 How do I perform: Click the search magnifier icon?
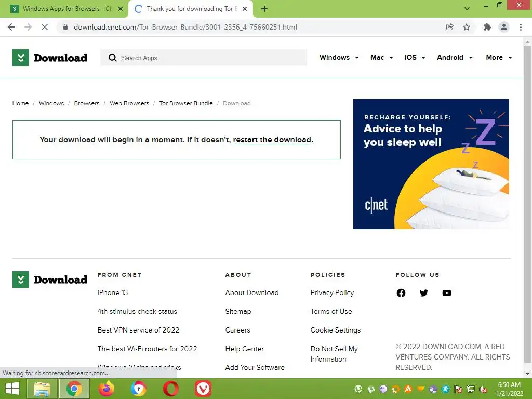[x=113, y=58]
